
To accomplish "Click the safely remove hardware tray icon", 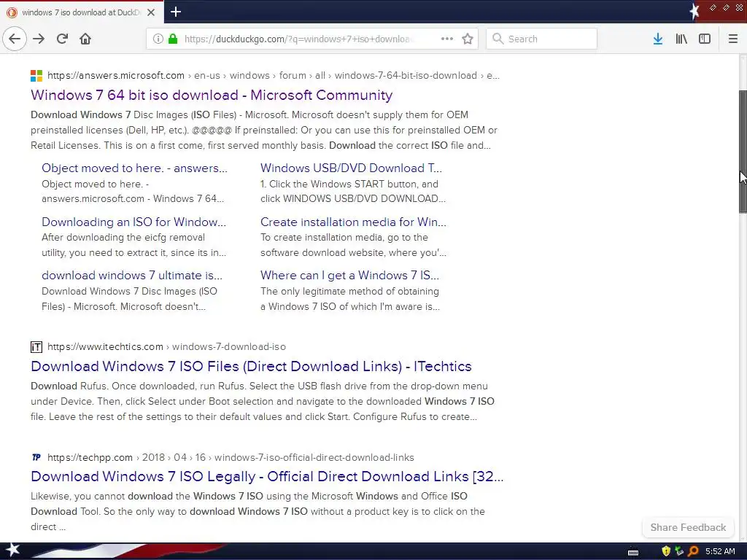I will (679, 551).
